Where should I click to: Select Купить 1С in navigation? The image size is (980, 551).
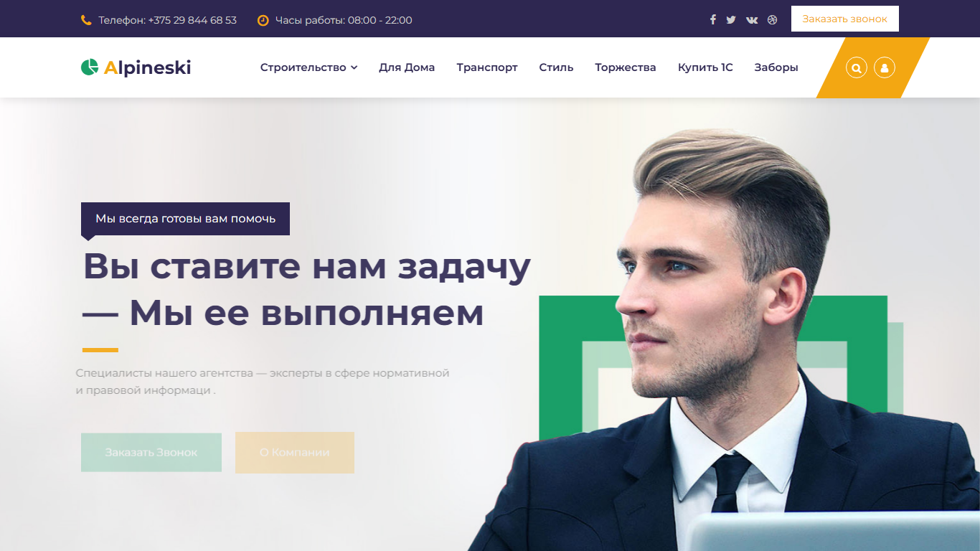705,67
